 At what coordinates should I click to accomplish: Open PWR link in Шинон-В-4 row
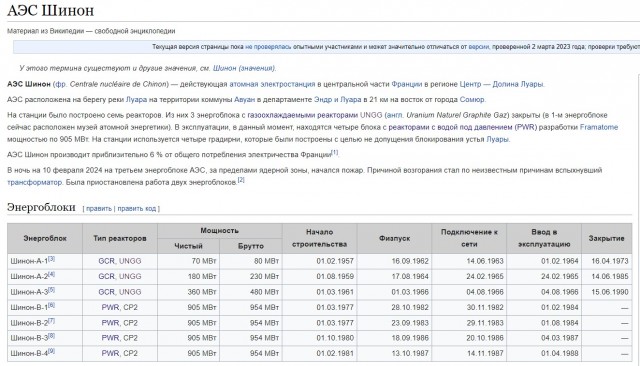[x=110, y=353]
